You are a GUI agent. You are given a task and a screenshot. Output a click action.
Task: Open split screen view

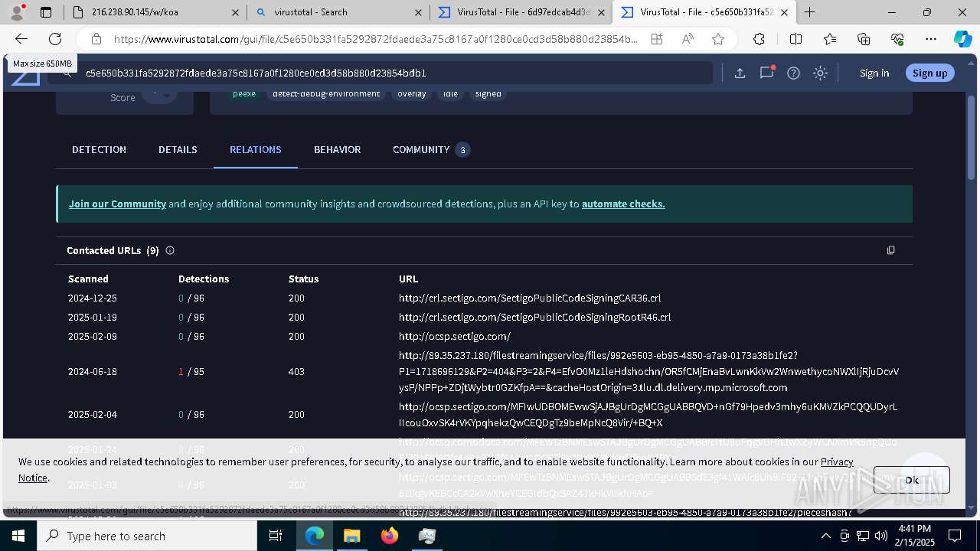coord(795,39)
